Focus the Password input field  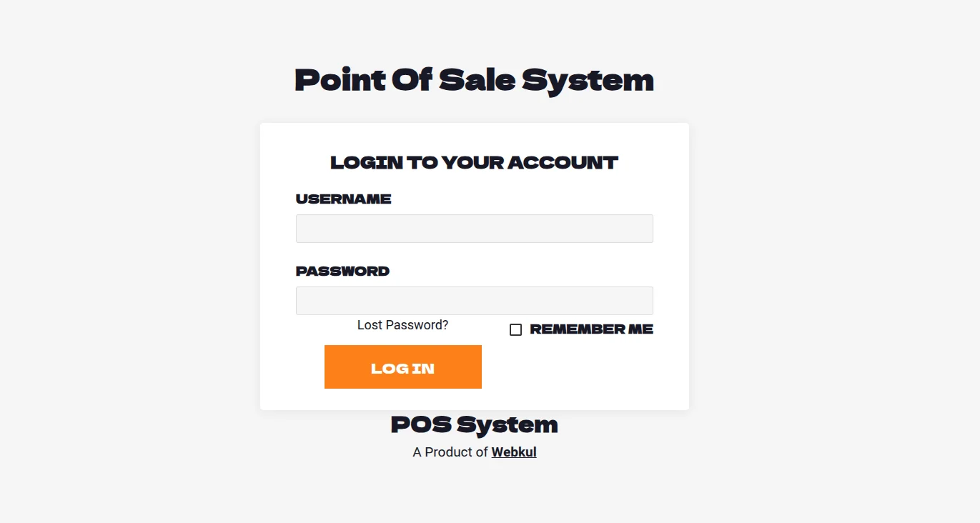pos(474,301)
